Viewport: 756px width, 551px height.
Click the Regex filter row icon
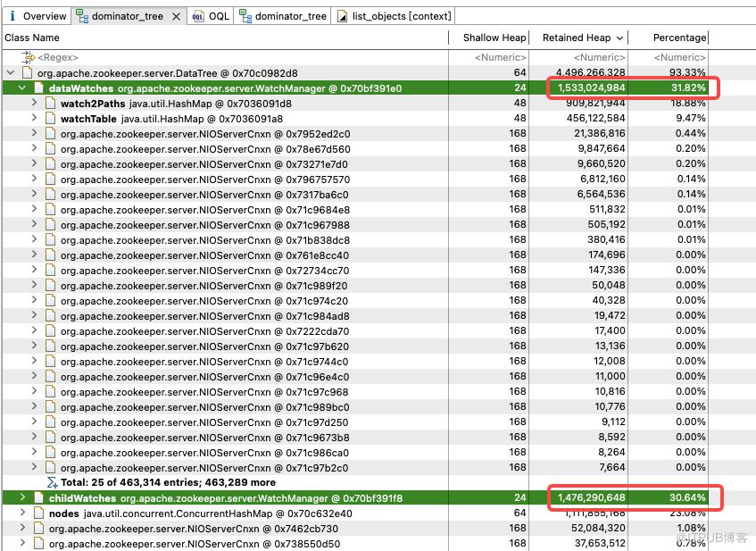28,57
